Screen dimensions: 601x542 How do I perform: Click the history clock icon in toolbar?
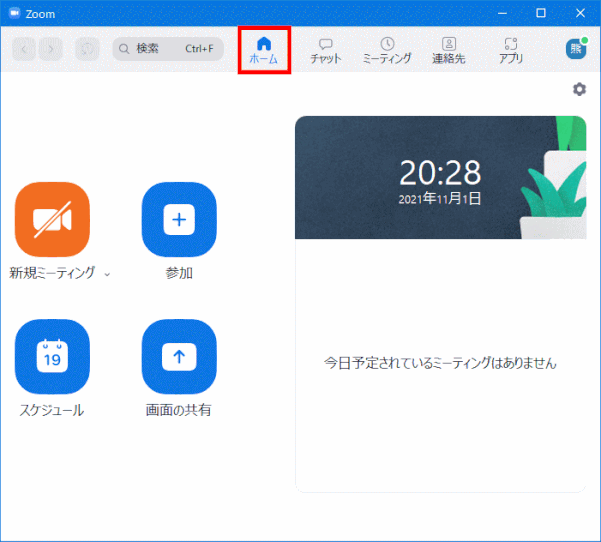point(87,48)
